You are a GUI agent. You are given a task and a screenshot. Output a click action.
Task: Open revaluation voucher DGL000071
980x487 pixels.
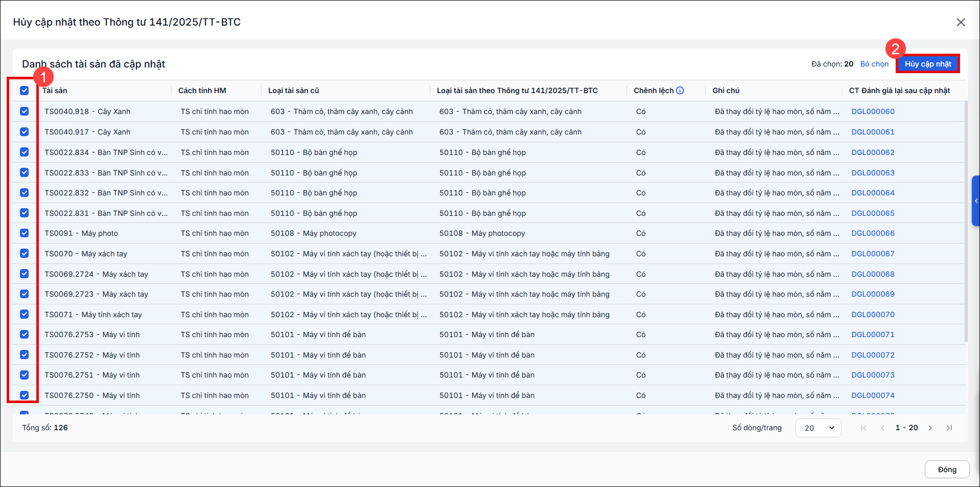[873, 335]
